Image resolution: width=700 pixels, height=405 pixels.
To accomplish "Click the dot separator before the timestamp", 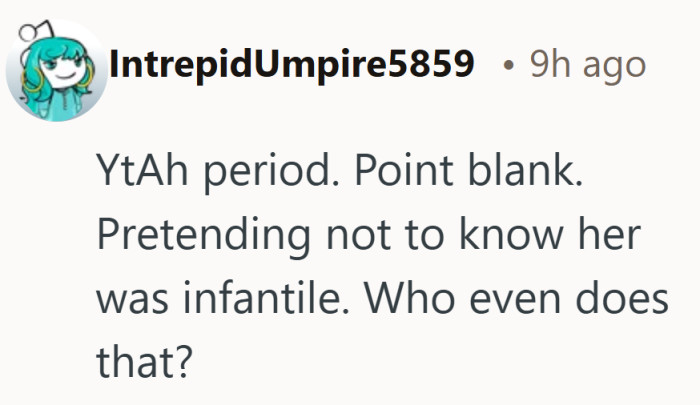I will coord(509,68).
